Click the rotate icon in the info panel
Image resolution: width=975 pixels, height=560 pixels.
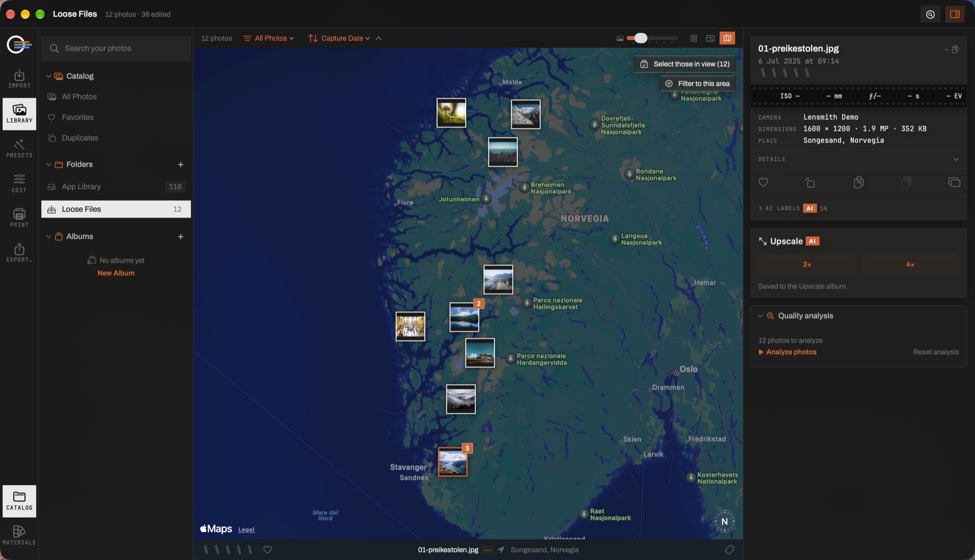(x=810, y=182)
